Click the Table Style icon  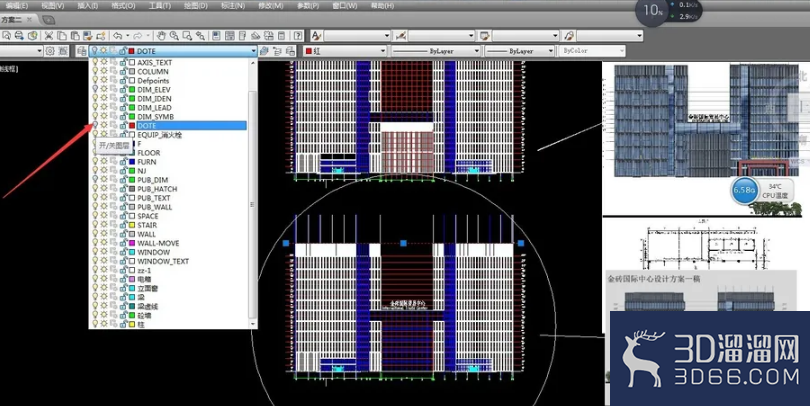point(485,36)
